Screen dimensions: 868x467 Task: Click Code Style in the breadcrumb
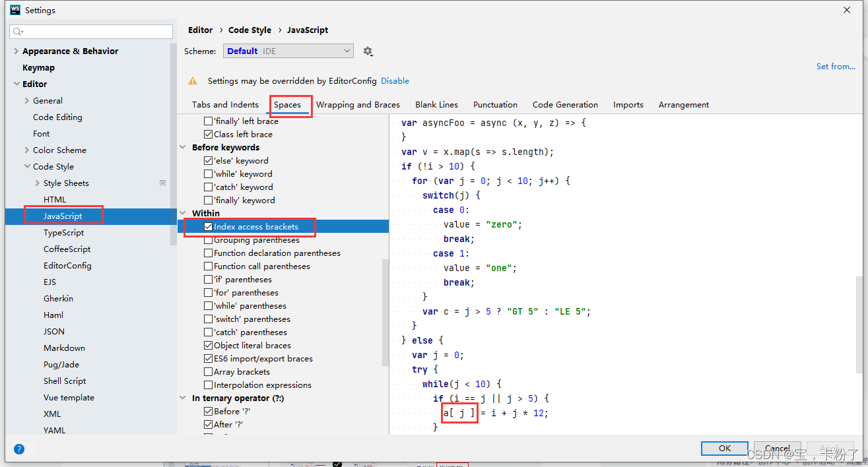(x=250, y=30)
